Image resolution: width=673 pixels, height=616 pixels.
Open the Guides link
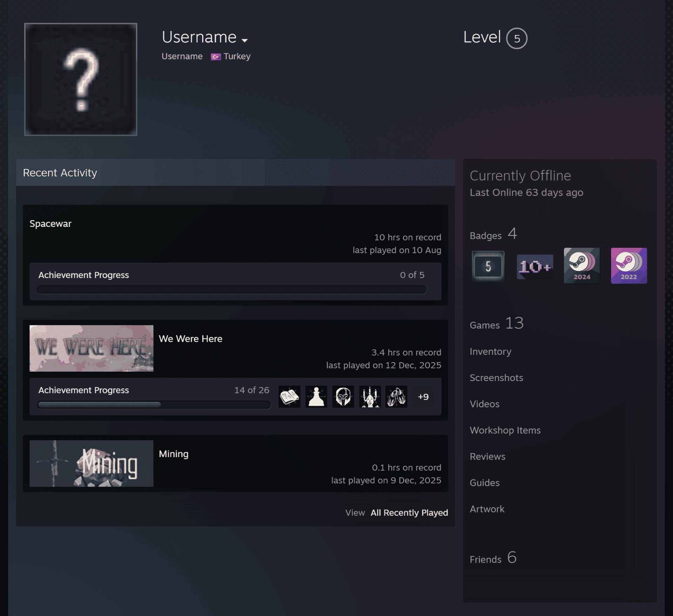click(484, 483)
